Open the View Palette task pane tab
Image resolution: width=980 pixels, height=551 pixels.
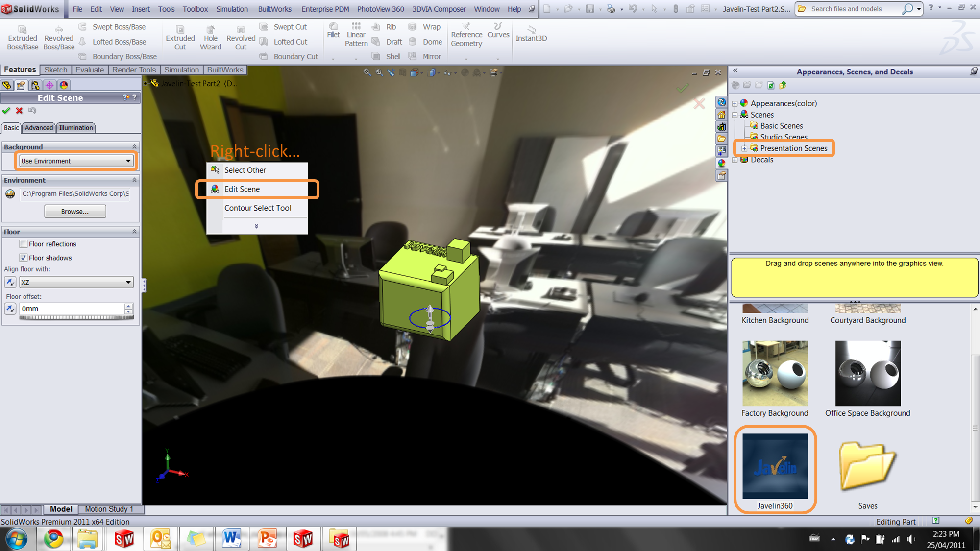(x=721, y=151)
